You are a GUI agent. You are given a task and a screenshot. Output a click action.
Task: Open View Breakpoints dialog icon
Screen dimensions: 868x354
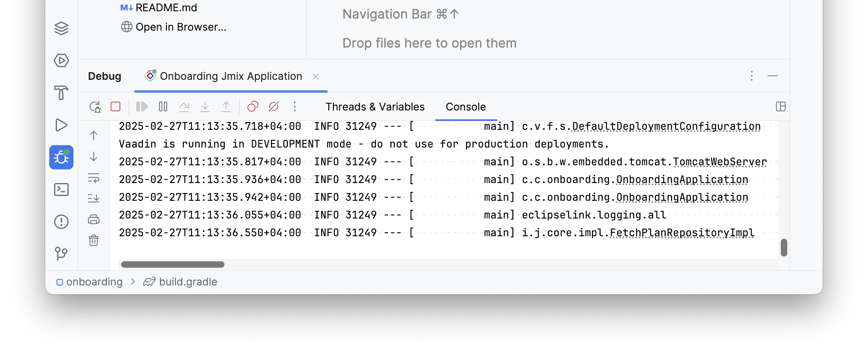point(253,106)
